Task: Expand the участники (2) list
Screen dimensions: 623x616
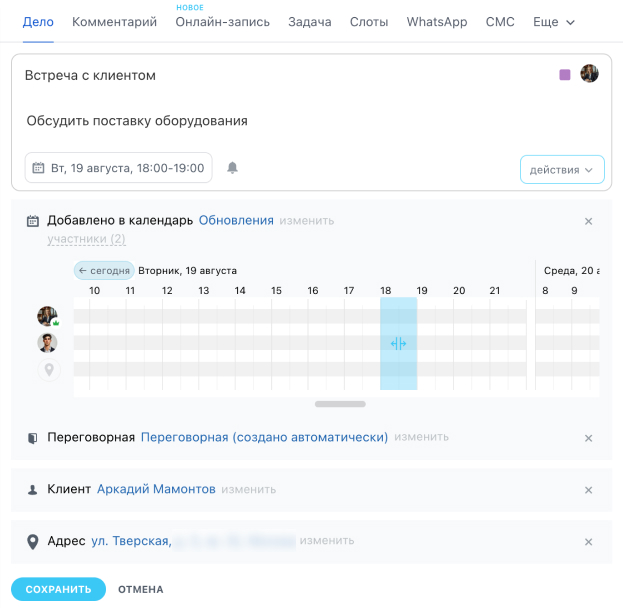Action: tap(86, 239)
